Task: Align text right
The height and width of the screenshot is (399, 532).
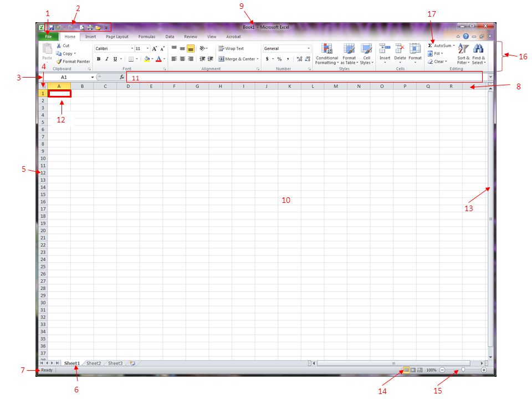Action: tap(191, 59)
